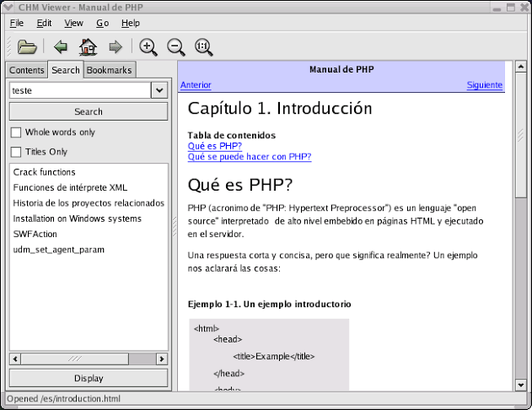Screen dimensions: 532x410
Task: Go back with the green left arrow
Action: point(61,46)
